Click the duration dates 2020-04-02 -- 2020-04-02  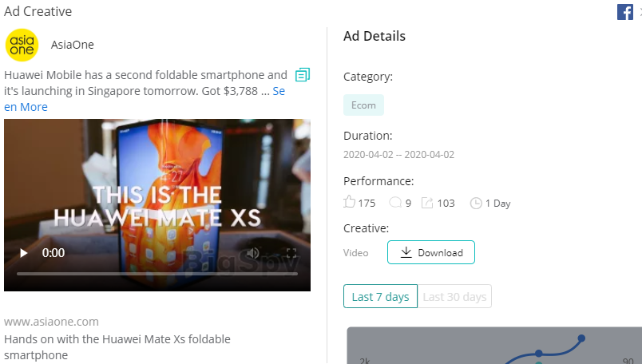pyautogui.click(x=398, y=155)
